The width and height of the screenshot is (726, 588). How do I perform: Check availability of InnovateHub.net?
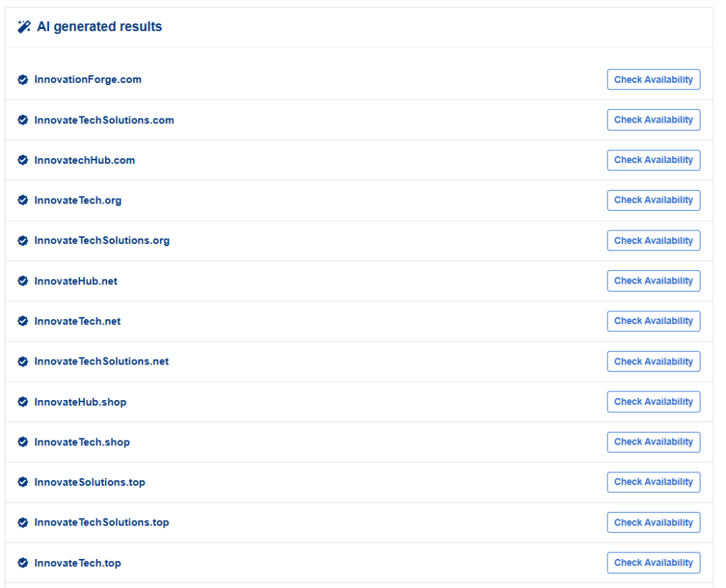653,281
